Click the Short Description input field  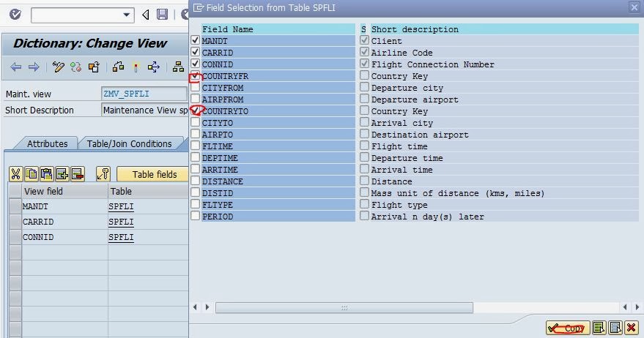click(144, 110)
